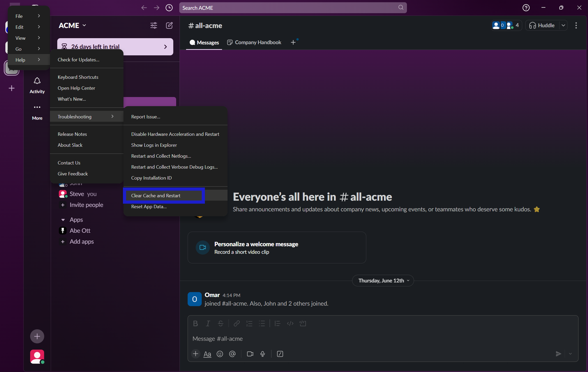The width and height of the screenshot is (588, 372).
Task: Open the Activity panel in the sidebar
Action: click(x=37, y=84)
